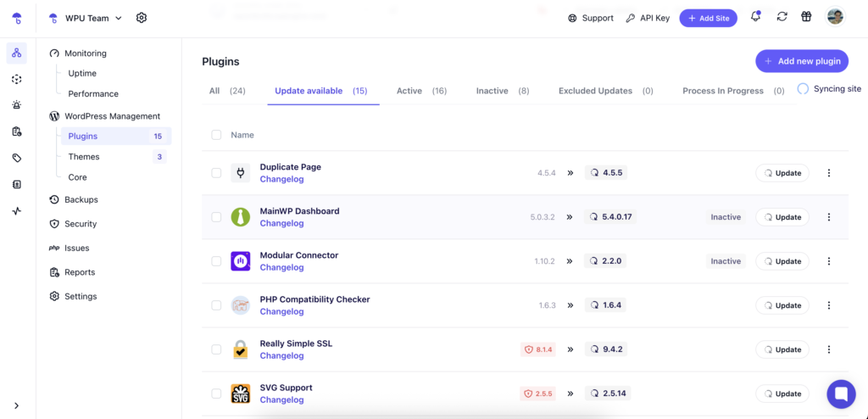Screen dimensions: 868x419
Task: Click the umbrella logo in the far-left rail
Action: (x=17, y=19)
